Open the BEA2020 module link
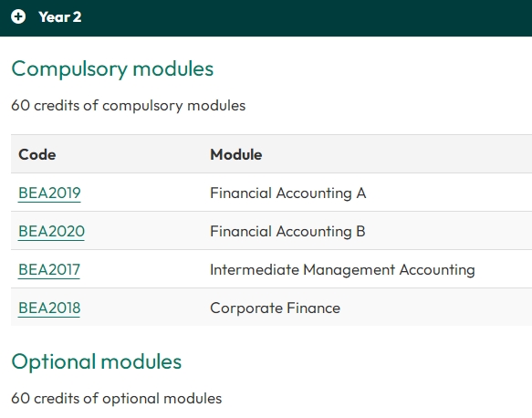This screenshot has width=532, height=418. 51,232
